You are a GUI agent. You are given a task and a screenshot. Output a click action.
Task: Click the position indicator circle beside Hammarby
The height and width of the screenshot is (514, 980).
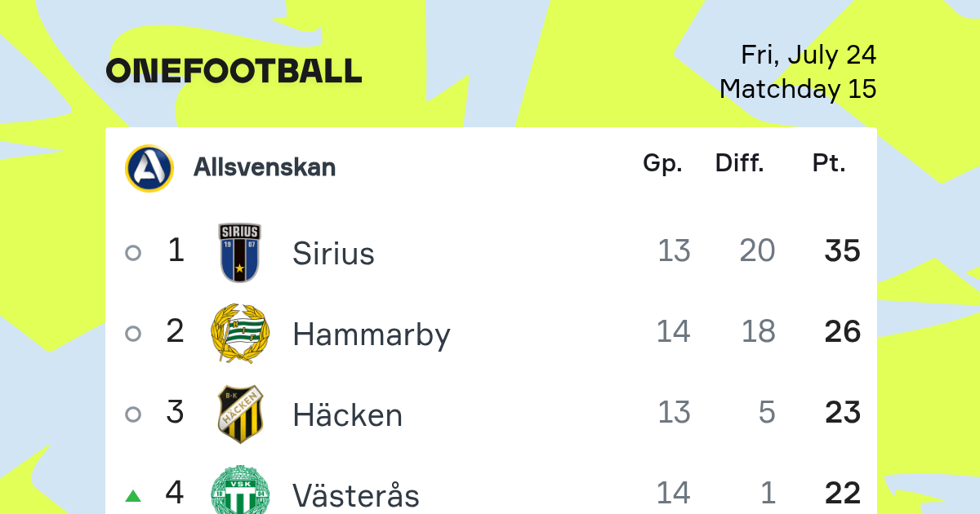tap(133, 334)
